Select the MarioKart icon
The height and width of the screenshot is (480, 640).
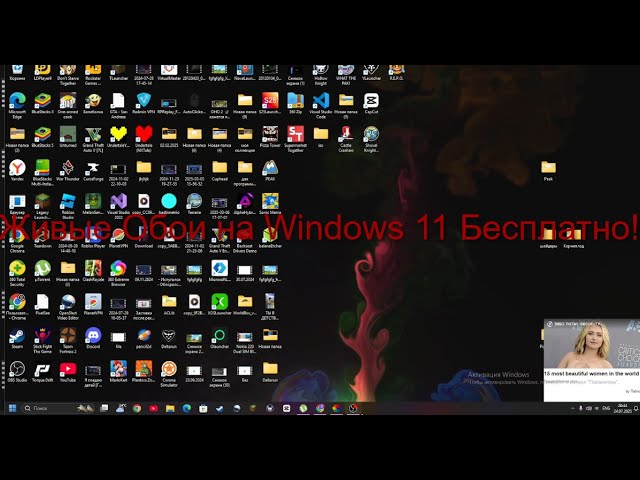coord(118,372)
